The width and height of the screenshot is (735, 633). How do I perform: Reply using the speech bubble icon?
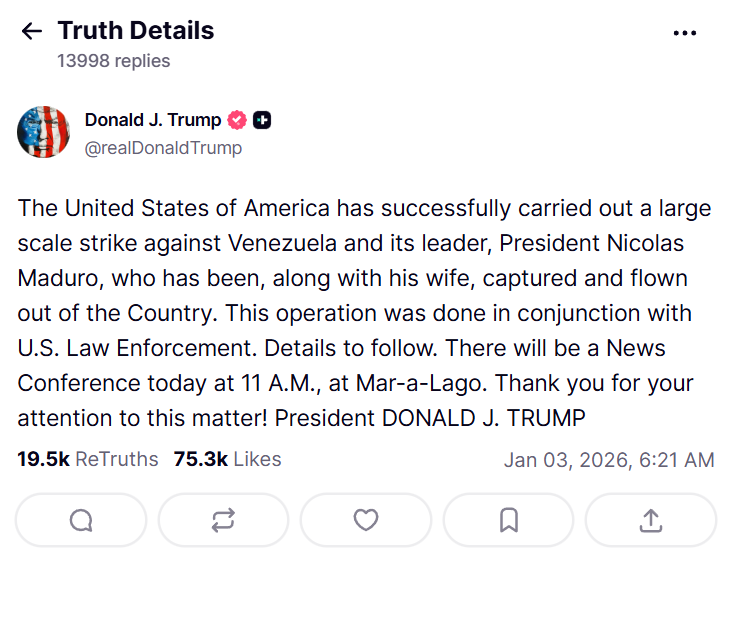coord(81,520)
